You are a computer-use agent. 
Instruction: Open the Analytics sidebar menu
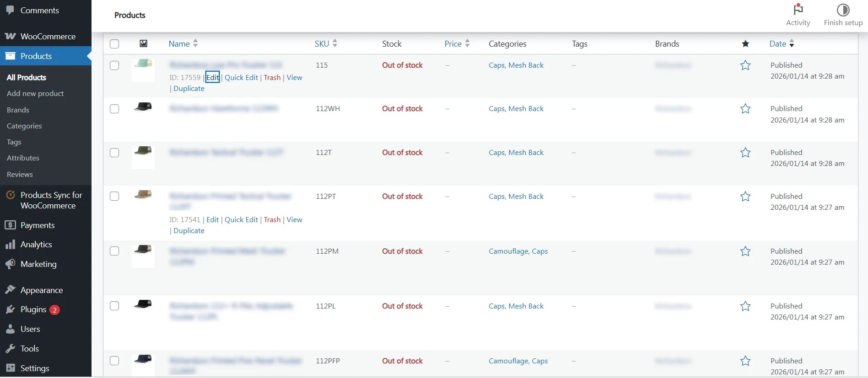coord(36,244)
